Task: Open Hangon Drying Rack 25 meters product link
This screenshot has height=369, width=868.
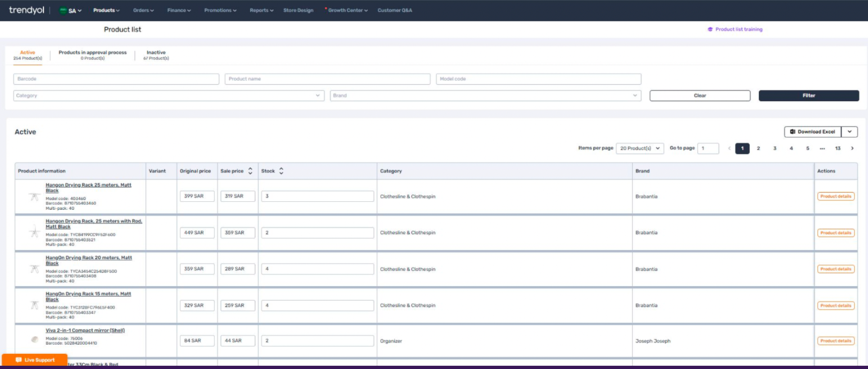Action: pyautogui.click(x=88, y=188)
